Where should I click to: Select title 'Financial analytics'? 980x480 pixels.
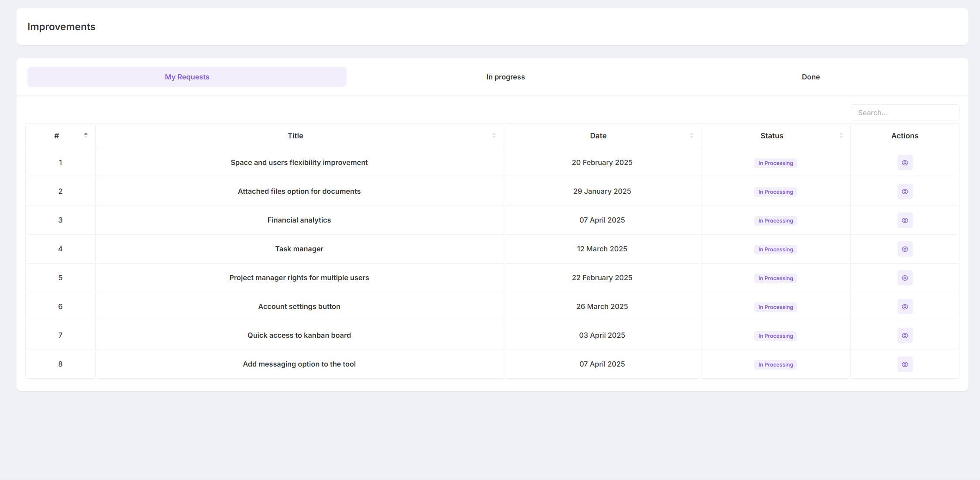pos(299,220)
